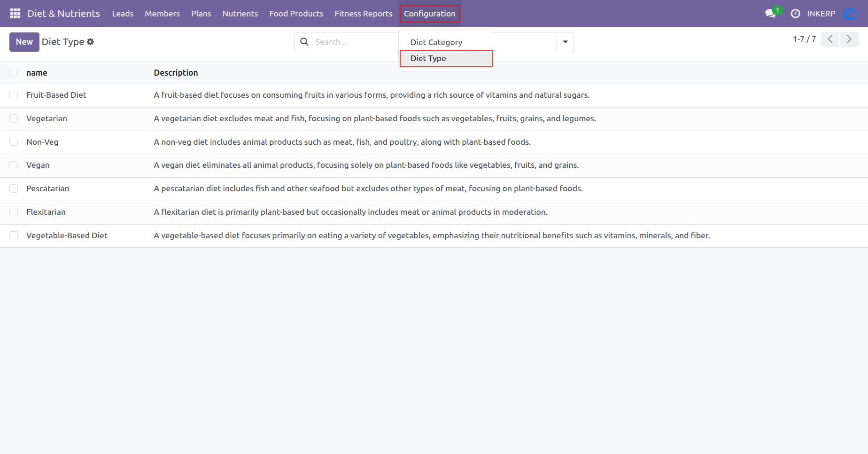This screenshot has height=454, width=868.
Task: Click the 1-7 / 7 pager counter
Action: tap(805, 39)
